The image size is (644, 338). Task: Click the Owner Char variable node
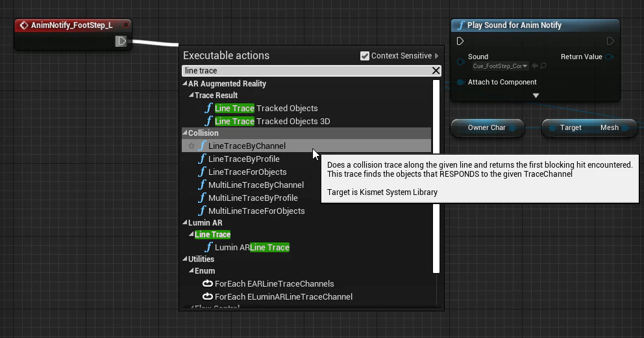(487, 127)
